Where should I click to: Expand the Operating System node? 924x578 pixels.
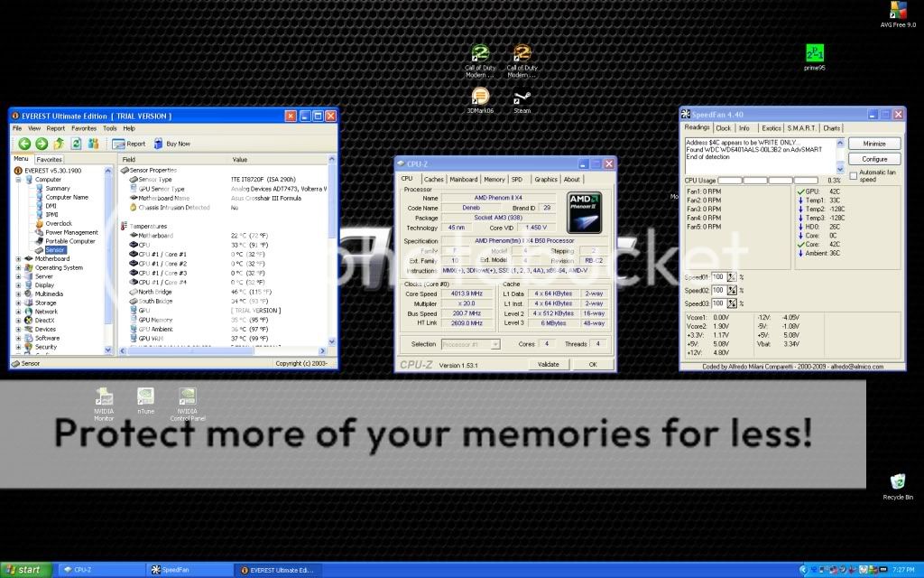click(18, 267)
